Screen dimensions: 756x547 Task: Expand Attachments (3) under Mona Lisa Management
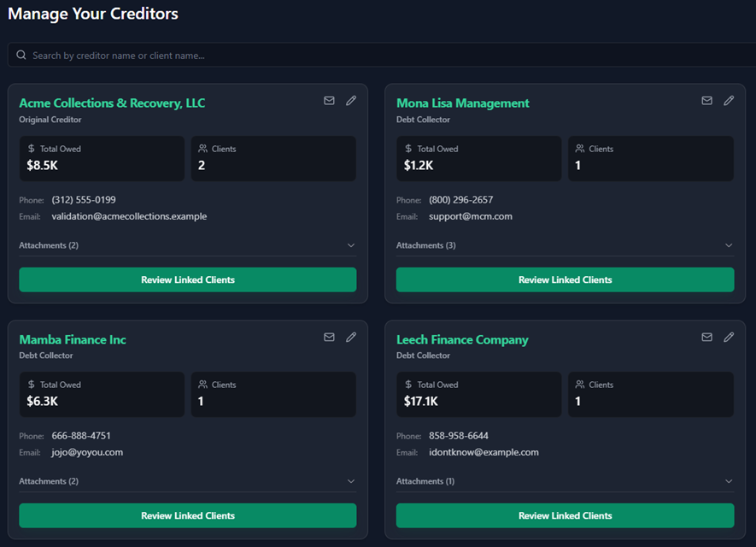[565, 245]
